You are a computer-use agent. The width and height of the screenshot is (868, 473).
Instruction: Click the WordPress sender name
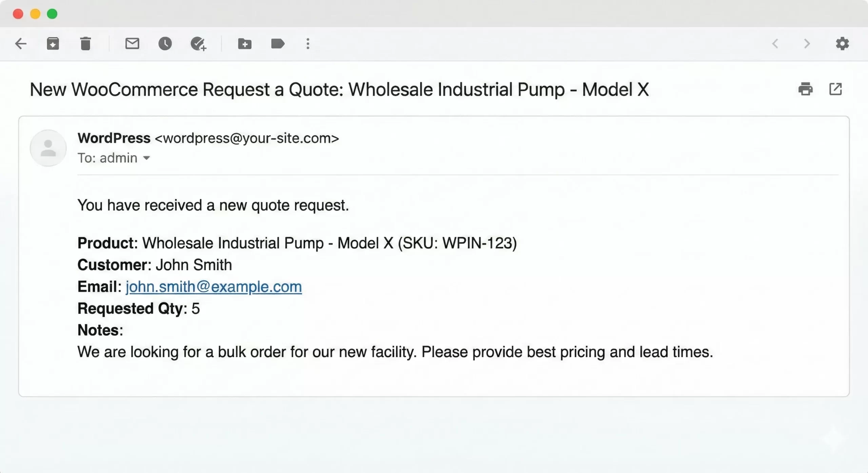[114, 138]
